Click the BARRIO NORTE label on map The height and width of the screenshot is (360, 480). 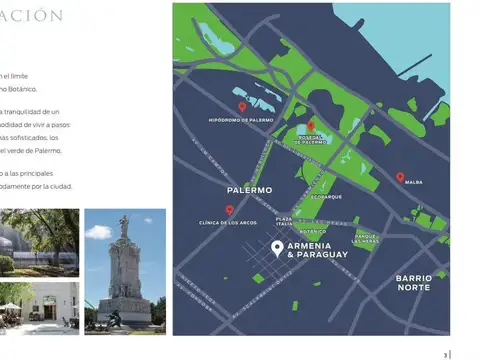point(414,283)
